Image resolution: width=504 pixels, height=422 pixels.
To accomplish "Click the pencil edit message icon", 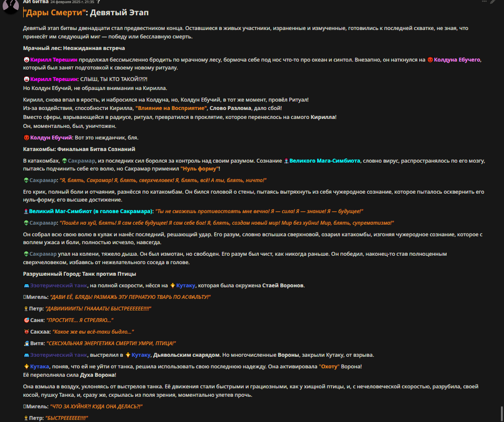I will (x=493, y=2).
